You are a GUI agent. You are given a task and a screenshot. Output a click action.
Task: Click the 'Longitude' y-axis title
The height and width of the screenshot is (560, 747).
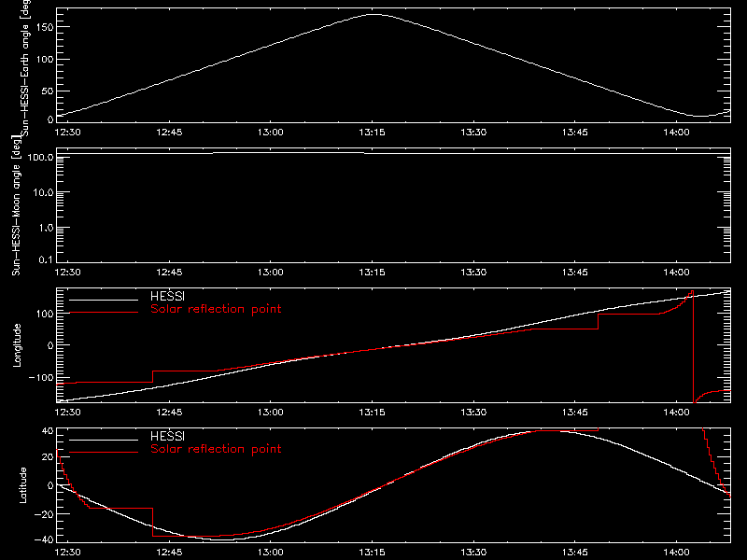click(17, 345)
